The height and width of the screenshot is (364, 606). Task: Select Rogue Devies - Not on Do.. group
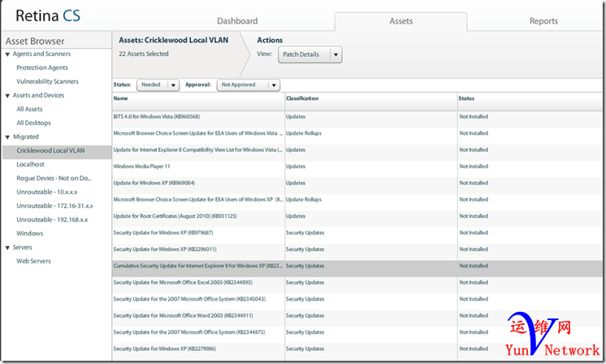[54, 178]
